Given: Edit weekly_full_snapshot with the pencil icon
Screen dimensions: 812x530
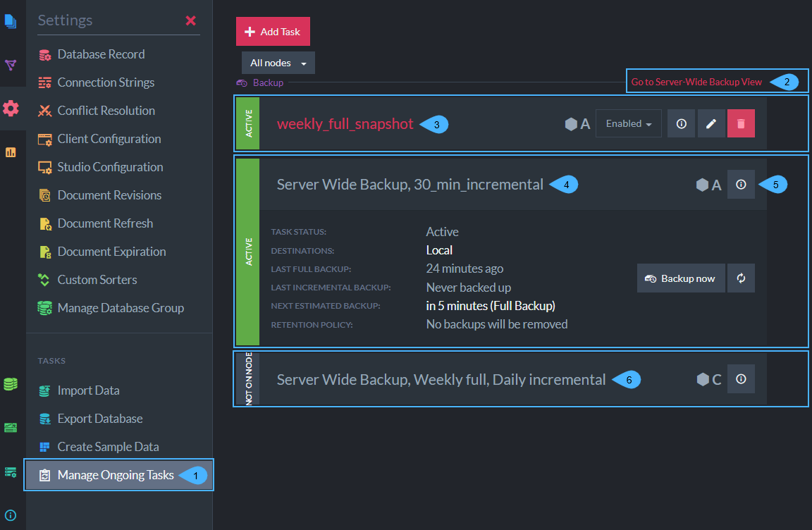Looking at the screenshot, I should point(711,123).
